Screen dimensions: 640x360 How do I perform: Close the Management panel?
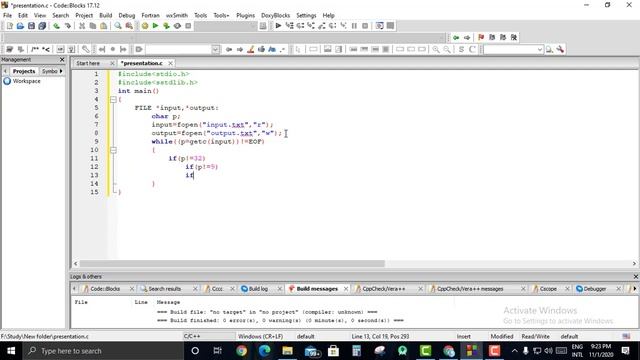coord(62,60)
